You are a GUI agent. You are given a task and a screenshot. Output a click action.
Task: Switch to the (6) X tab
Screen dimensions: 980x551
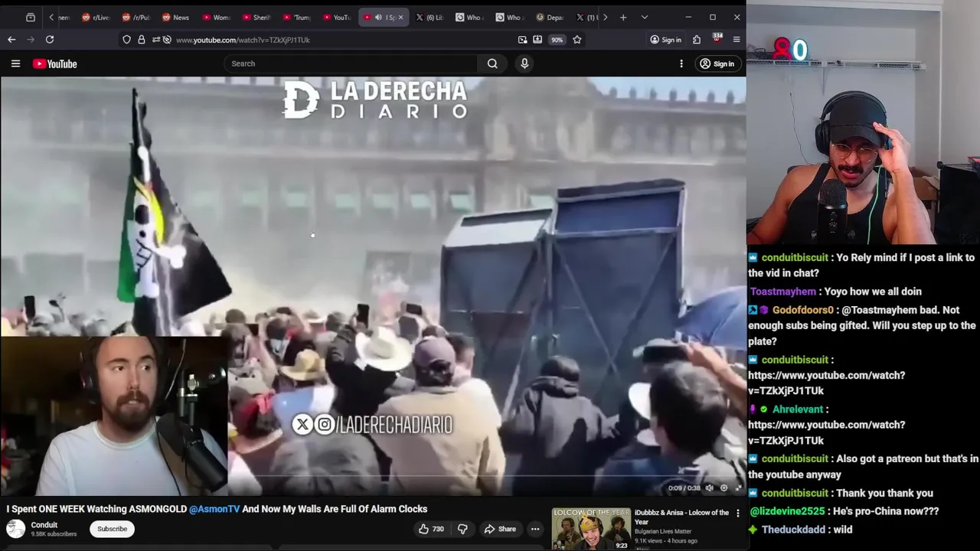[430, 17]
